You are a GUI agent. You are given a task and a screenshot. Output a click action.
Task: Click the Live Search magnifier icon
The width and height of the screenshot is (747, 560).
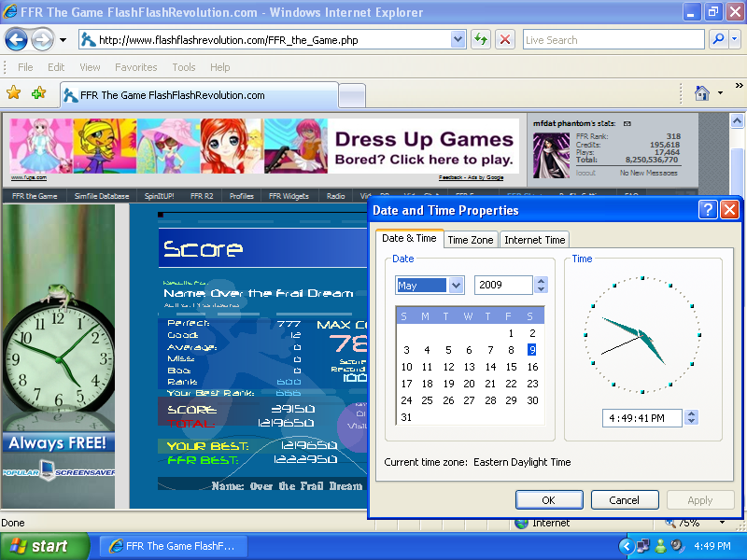(718, 39)
